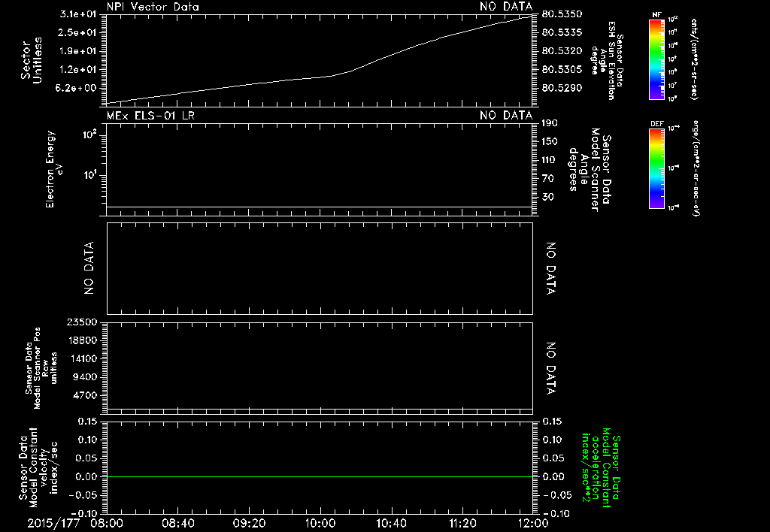Click the '10:00' time tick label
The height and width of the screenshot is (532, 770).
click(320, 523)
